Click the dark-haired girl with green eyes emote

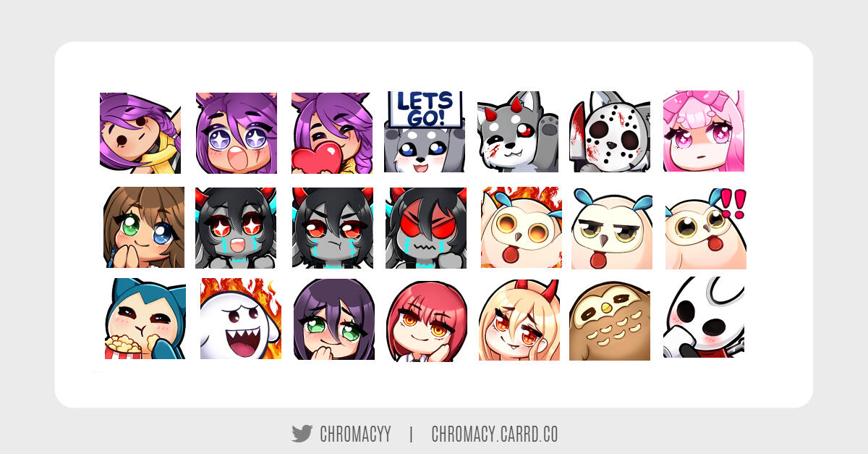click(334, 319)
